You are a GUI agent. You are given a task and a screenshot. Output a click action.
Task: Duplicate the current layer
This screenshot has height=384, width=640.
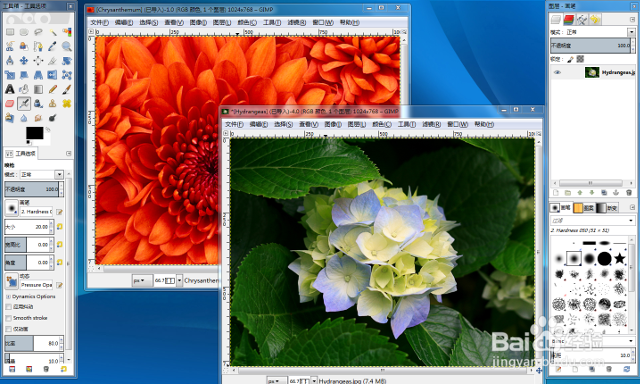coord(604,193)
